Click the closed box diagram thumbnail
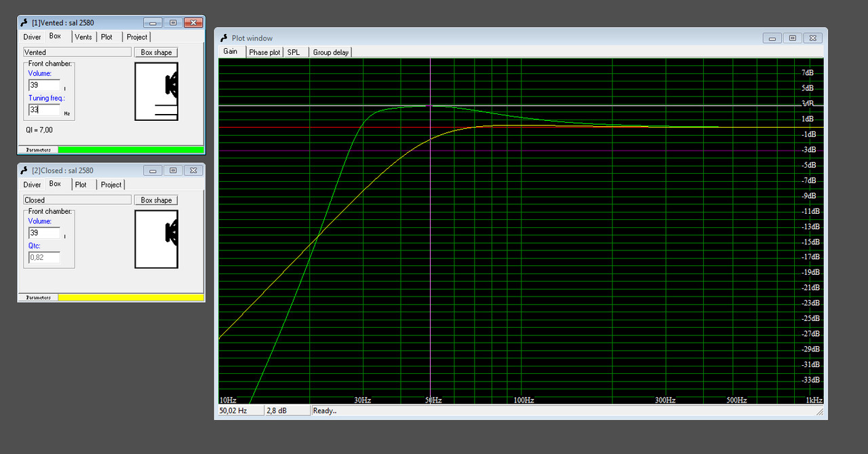This screenshot has width=868, height=454. [157, 240]
